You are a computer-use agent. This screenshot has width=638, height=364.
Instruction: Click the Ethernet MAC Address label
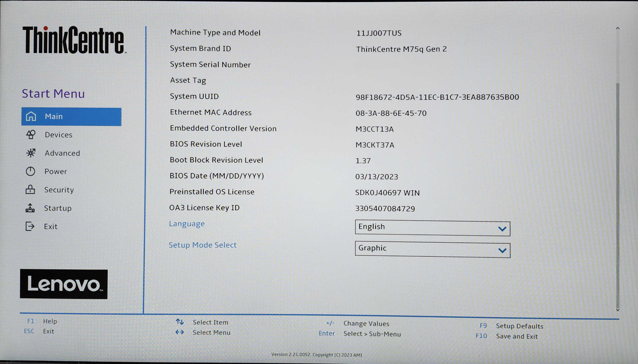click(x=211, y=112)
